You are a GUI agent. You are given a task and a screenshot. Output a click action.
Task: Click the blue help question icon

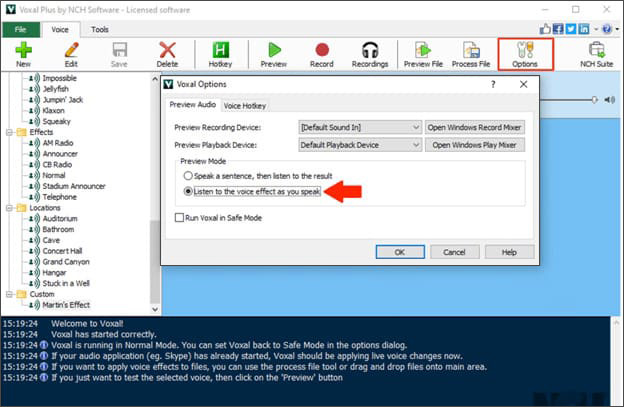(x=607, y=29)
